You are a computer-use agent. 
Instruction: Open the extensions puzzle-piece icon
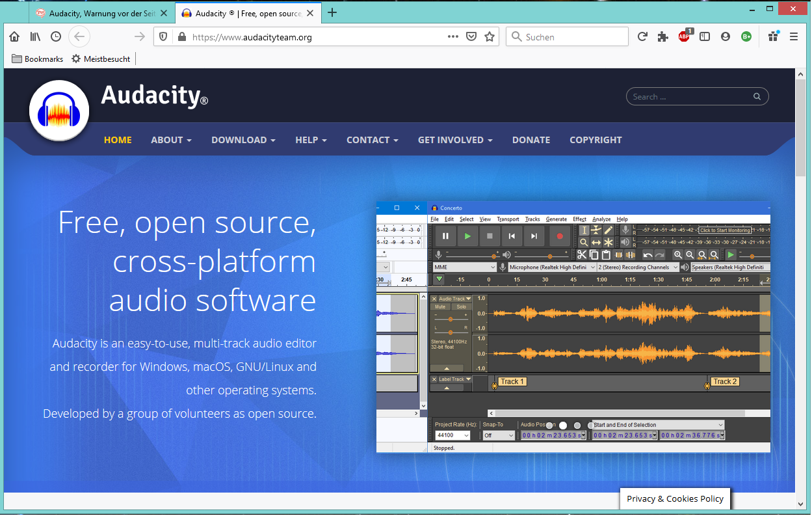click(663, 37)
